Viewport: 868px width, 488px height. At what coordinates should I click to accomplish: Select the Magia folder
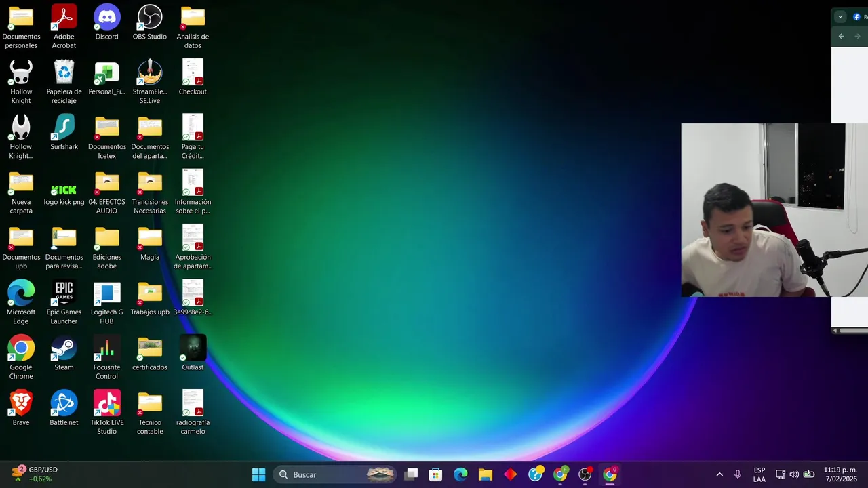pyautogui.click(x=149, y=243)
